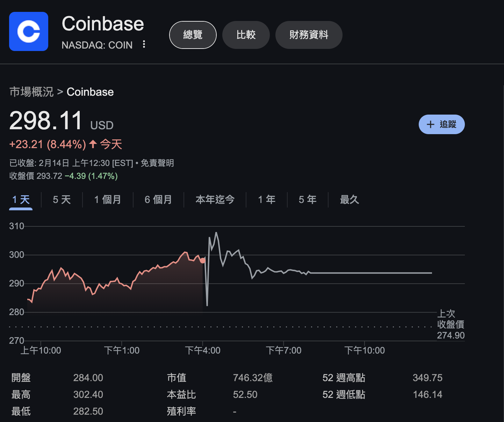Select the 1 天 time range
The height and width of the screenshot is (422, 504).
coord(21,200)
